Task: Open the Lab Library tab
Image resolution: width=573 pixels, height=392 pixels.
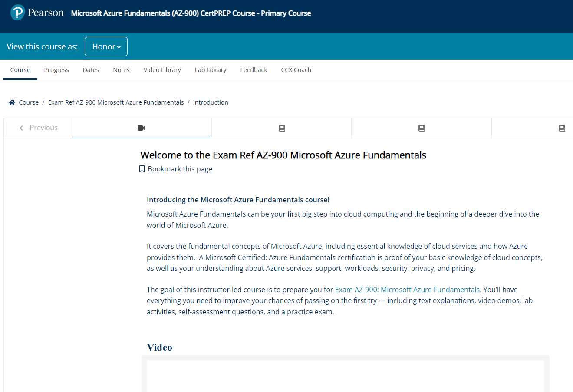Action: pyautogui.click(x=211, y=70)
